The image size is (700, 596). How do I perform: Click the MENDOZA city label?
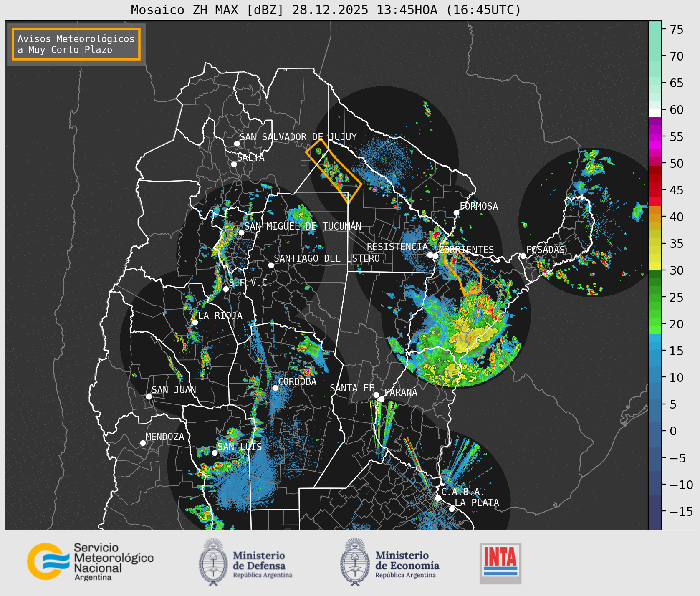pos(165,437)
